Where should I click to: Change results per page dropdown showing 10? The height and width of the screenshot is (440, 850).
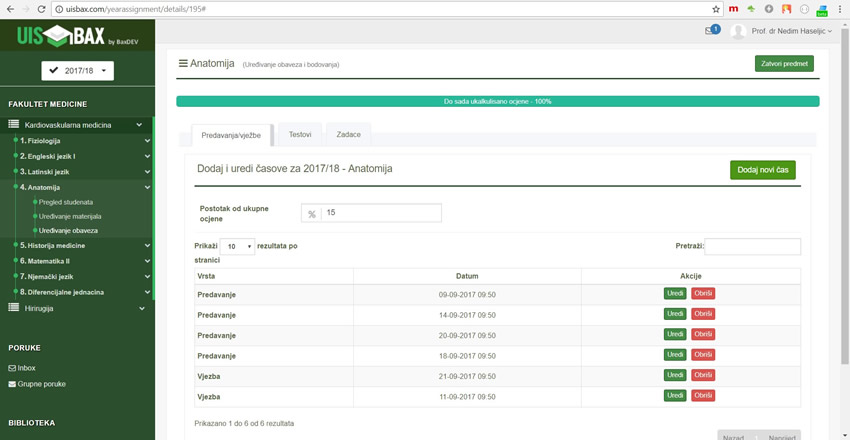(x=237, y=246)
